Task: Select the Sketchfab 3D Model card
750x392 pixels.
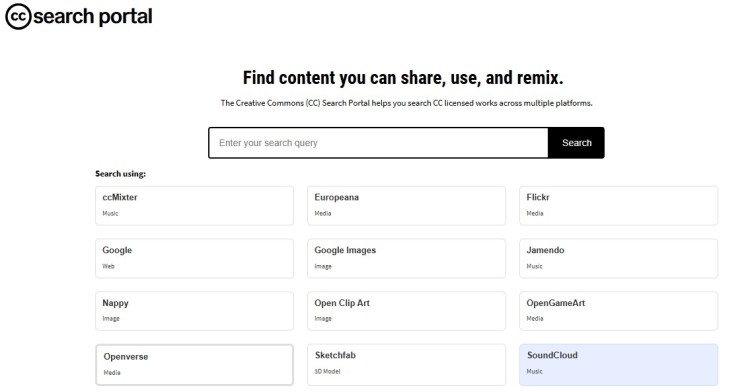Action: (406, 364)
